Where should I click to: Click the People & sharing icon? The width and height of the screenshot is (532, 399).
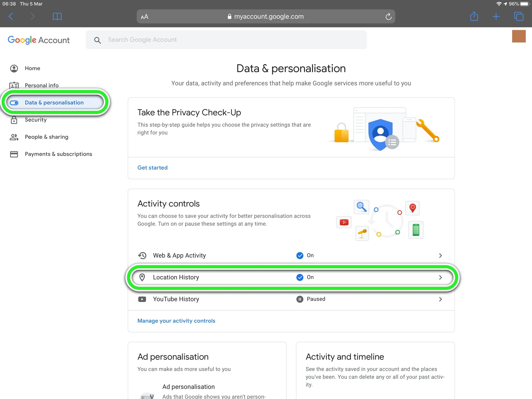tap(14, 137)
